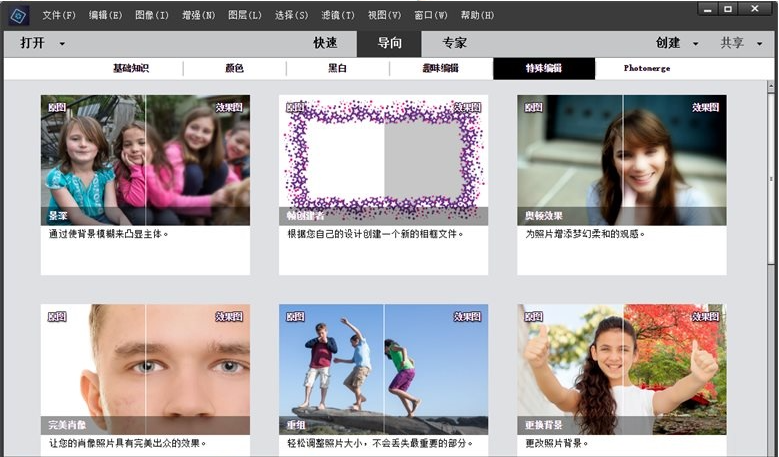Viewport: 779px width, 457px height.
Task: Close the application window
Action: coord(755,9)
